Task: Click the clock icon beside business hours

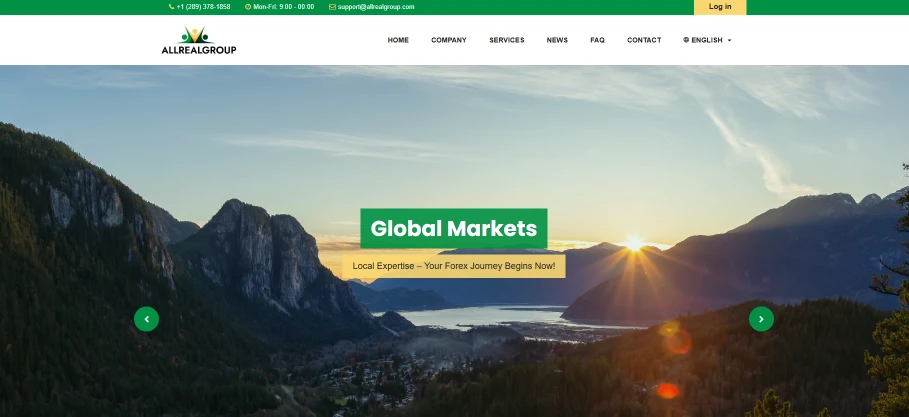Action: click(x=248, y=7)
